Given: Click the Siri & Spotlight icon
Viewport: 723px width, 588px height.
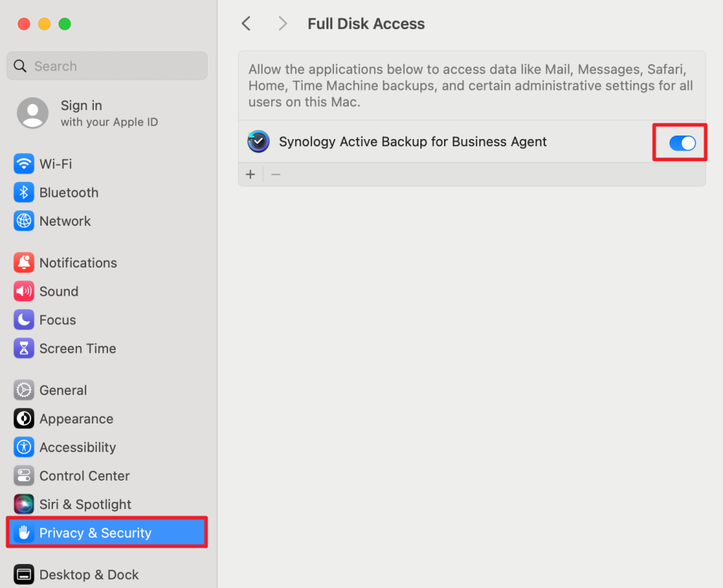Looking at the screenshot, I should (23, 504).
